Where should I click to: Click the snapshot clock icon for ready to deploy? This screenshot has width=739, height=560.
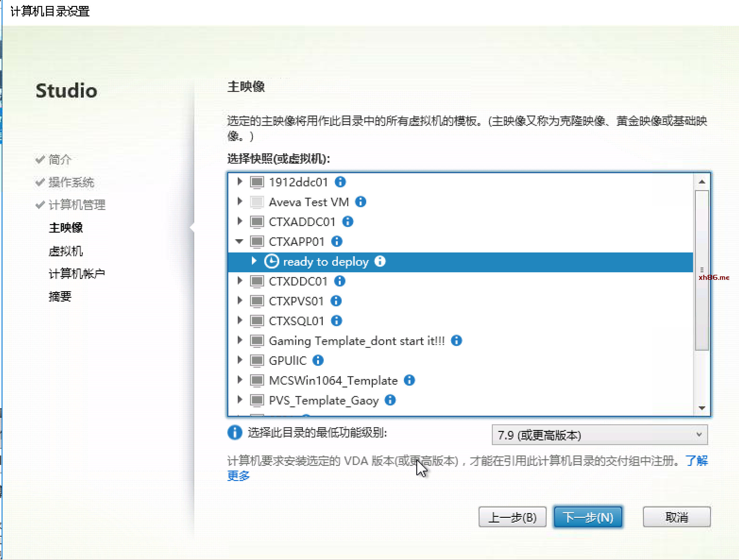pyautogui.click(x=271, y=261)
